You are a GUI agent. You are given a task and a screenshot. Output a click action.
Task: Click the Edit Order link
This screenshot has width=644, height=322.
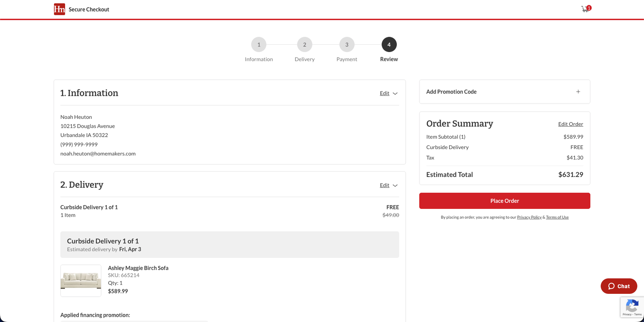(570, 124)
